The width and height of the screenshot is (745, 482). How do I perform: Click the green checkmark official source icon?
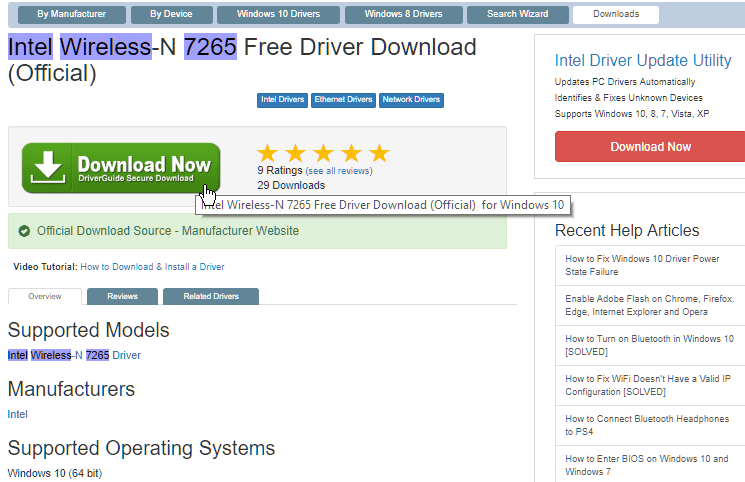tap(24, 231)
